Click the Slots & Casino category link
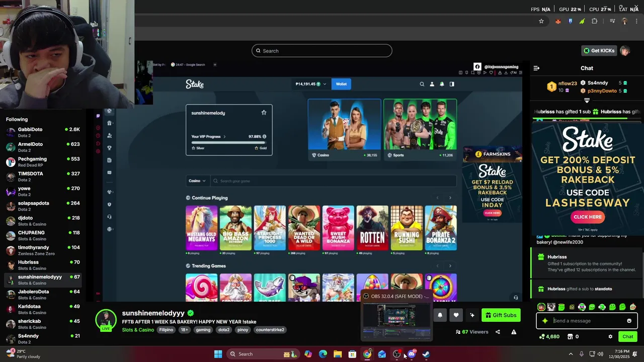Screen dimensions: 644x362 138,330
